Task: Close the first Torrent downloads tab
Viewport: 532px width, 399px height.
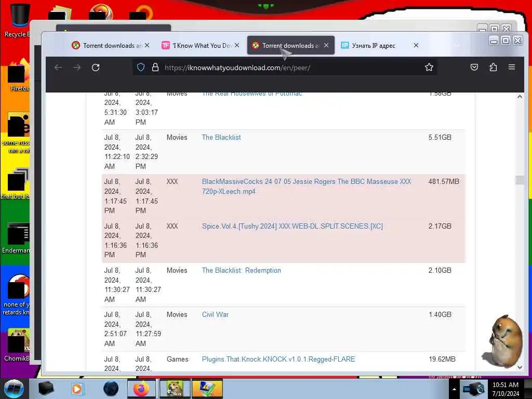Action: pos(147,45)
